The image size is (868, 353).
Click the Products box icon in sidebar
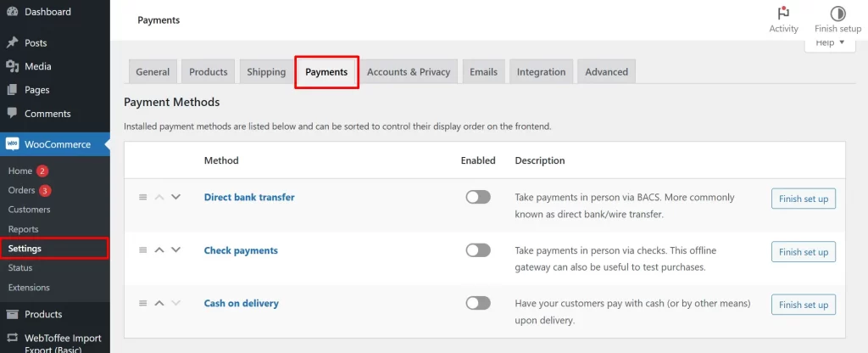point(13,314)
